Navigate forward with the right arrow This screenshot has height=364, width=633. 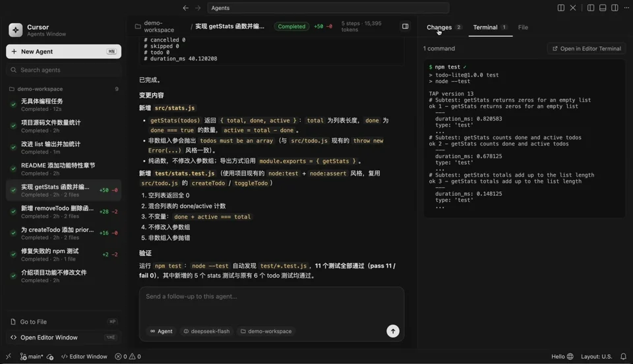pyautogui.click(x=198, y=8)
